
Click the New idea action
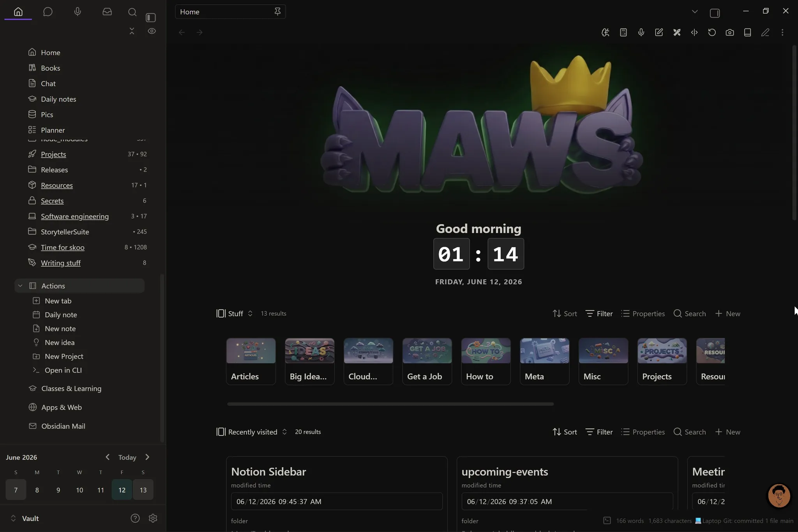click(x=59, y=343)
